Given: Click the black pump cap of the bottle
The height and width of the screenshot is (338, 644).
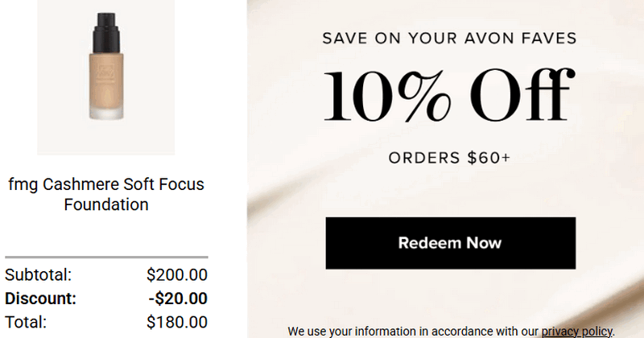Looking at the screenshot, I should (105, 30).
